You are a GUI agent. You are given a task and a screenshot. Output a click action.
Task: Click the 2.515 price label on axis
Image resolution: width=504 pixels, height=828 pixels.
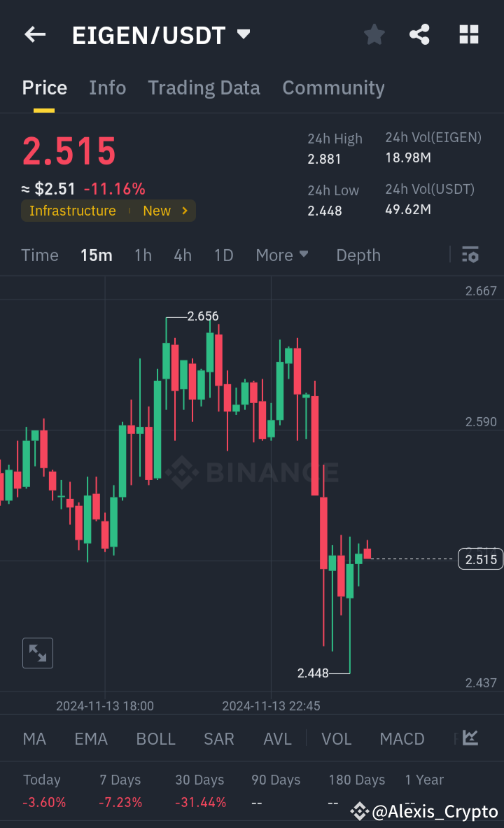coord(480,559)
